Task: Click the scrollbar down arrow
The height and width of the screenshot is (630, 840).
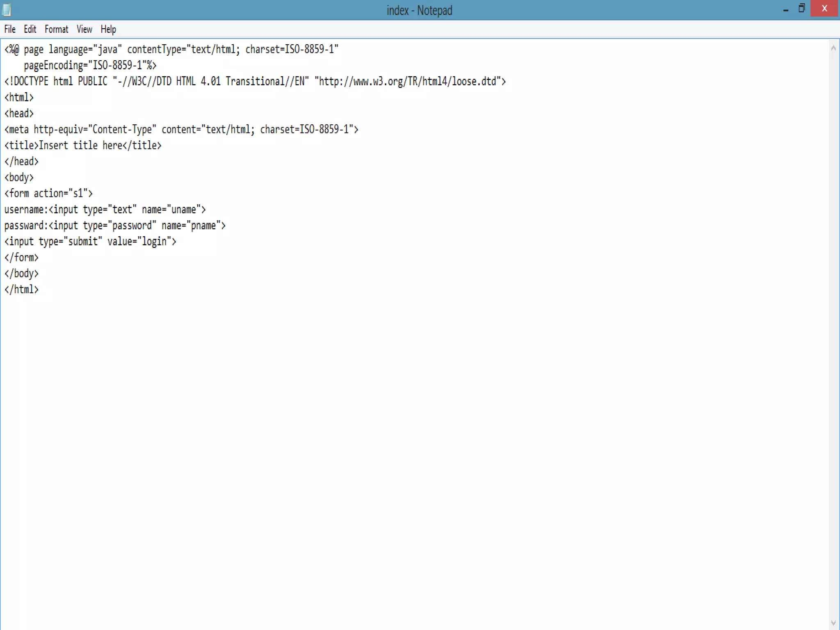Action: pos(833,623)
